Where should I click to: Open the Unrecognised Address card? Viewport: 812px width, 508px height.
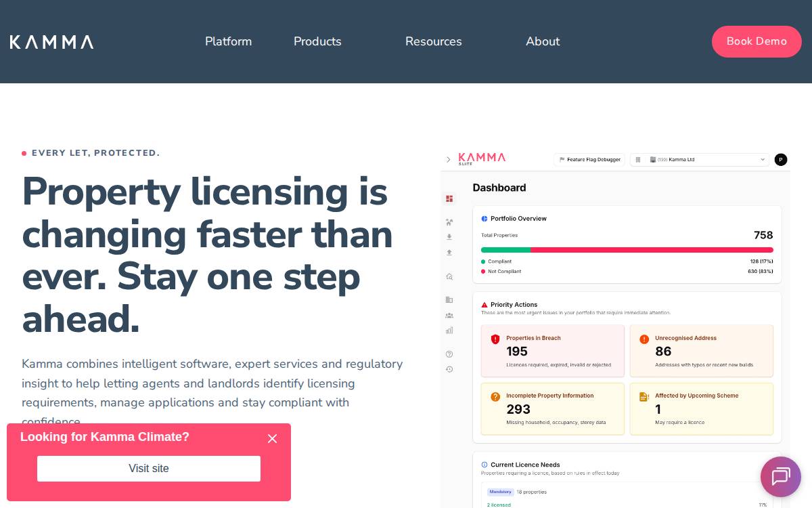702,351
